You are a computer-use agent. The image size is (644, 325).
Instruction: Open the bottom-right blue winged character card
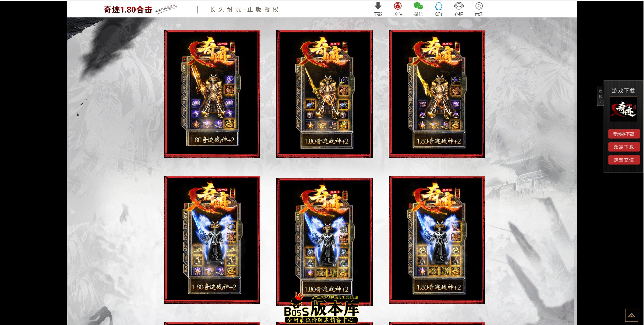click(437, 240)
